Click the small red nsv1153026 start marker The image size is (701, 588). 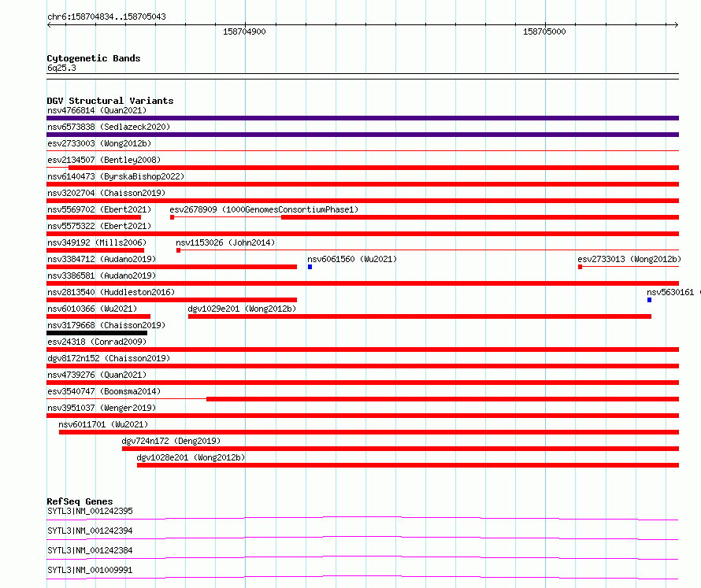(178, 250)
